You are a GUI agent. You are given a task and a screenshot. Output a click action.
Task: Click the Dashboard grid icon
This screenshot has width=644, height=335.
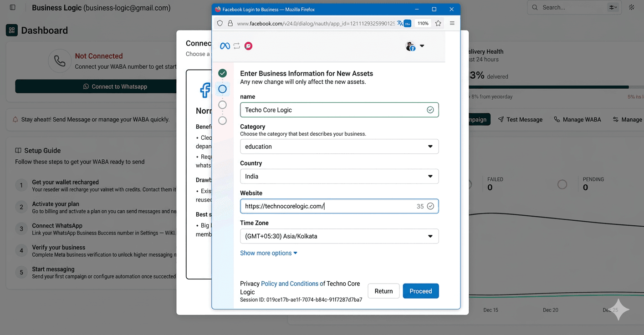coord(12,30)
